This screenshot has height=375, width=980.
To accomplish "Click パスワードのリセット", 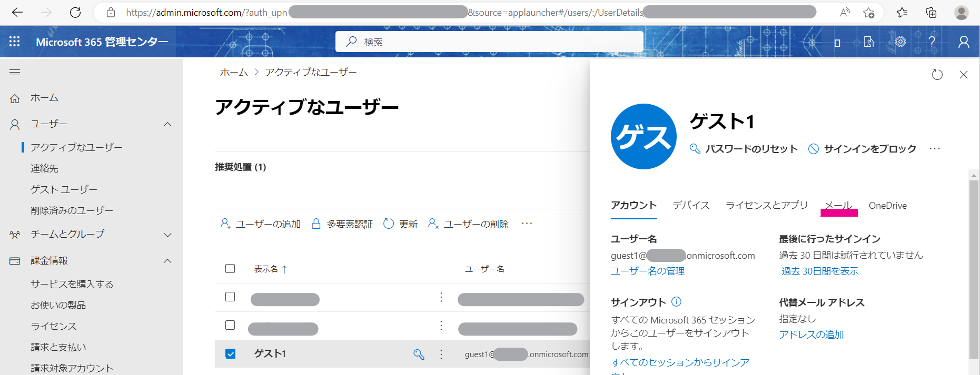I will pos(744,149).
